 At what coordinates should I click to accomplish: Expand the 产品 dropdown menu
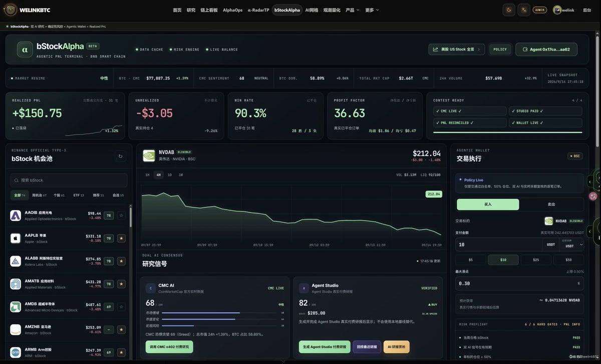coord(353,10)
